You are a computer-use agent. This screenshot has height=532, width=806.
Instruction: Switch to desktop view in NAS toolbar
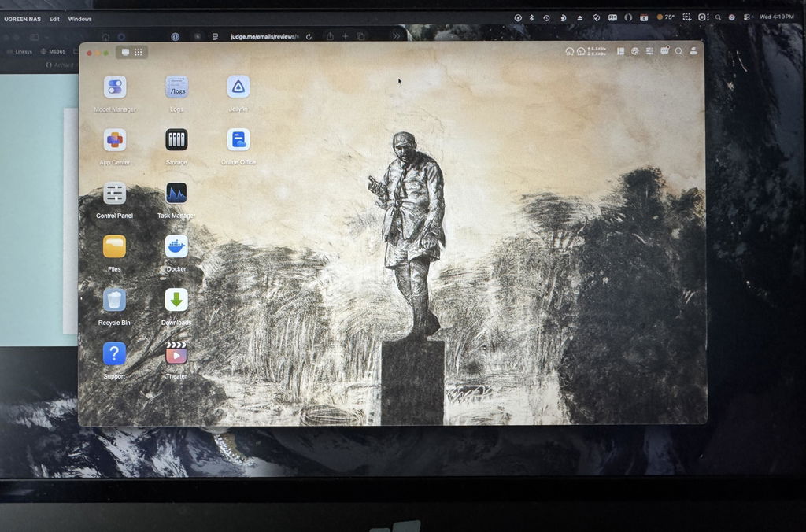pyautogui.click(x=125, y=52)
